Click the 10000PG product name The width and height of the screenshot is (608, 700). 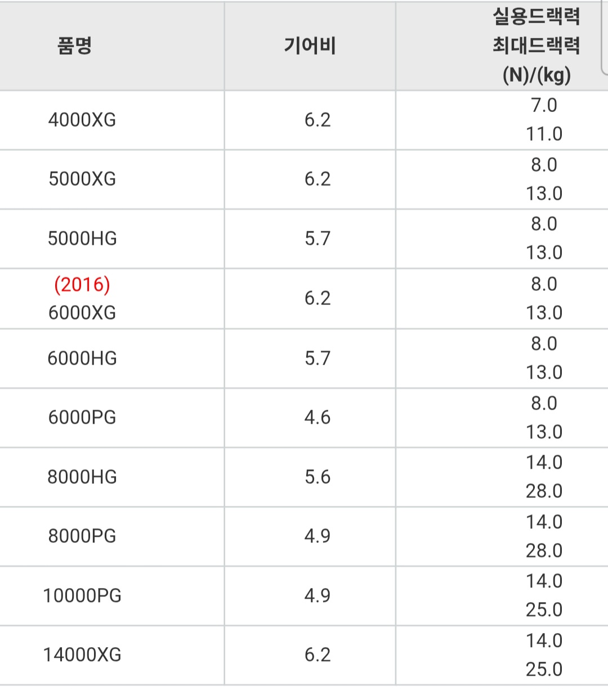82,596
